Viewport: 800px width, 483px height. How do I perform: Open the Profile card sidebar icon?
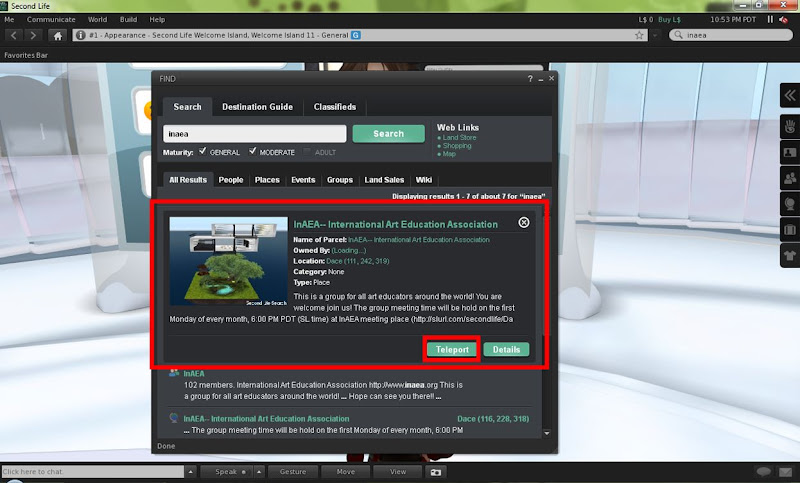pyautogui.click(x=790, y=152)
